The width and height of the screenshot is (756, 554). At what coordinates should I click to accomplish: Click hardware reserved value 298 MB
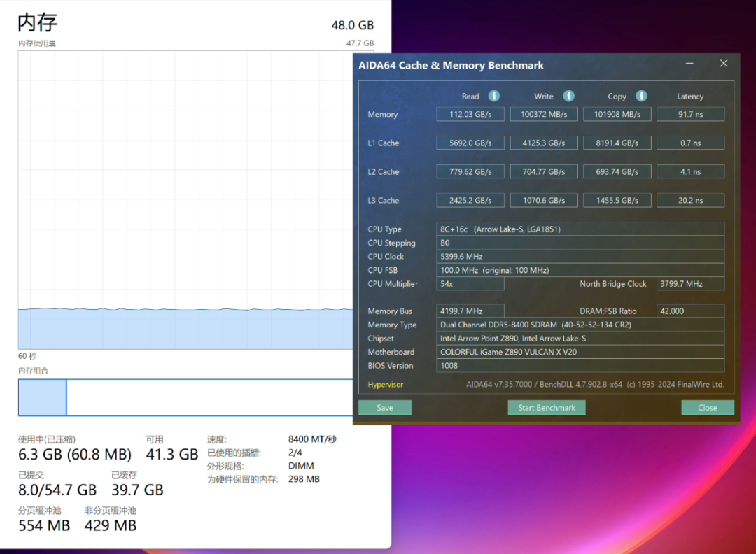point(304,479)
